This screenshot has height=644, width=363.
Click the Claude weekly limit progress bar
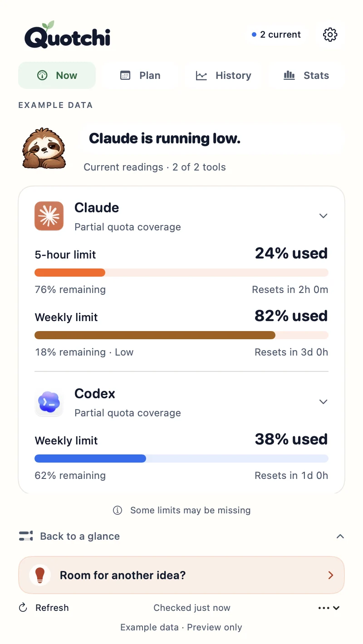pos(181,335)
